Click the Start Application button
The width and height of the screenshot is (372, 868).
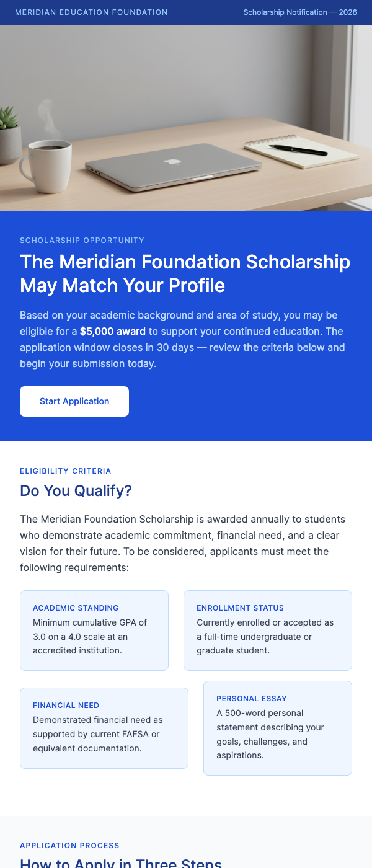pyautogui.click(x=74, y=401)
